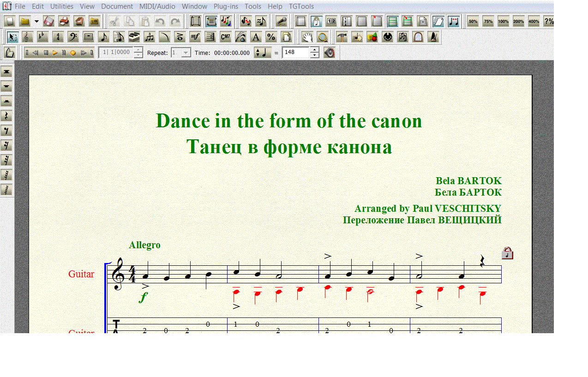Select the Special Tools hammer icon
The image size is (588, 377).
point(342,37)
